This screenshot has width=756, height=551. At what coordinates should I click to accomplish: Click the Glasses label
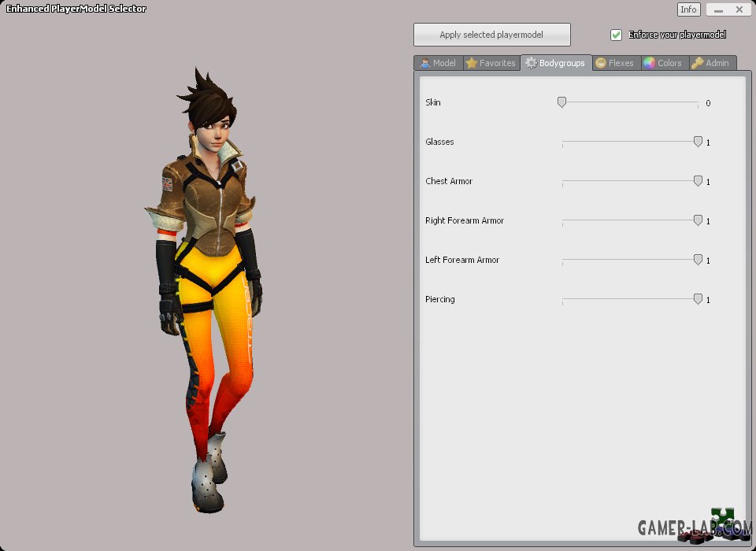pyautogui.click(x=439, y=142)
